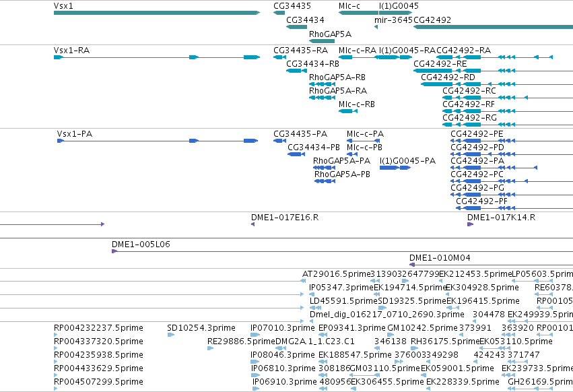Click the RE29886.5prime EST label
The image size is (573, 392).
pyautogui.click(x=241, y=341)
